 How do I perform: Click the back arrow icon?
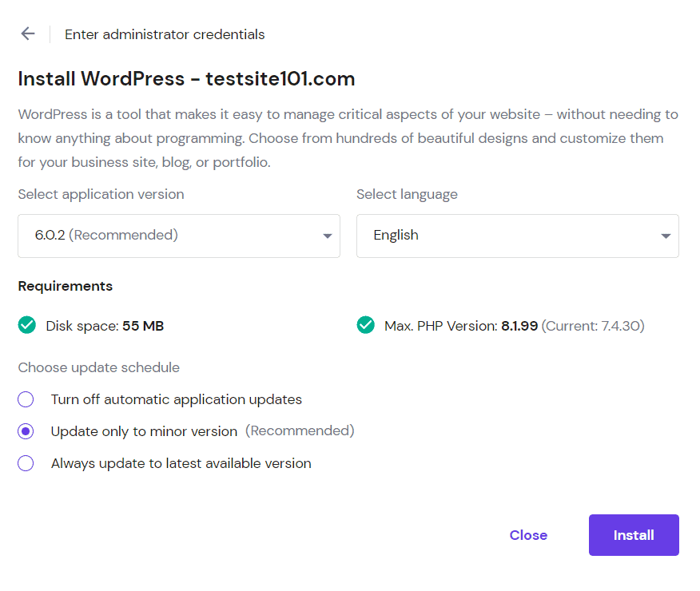pyautogui.click(x=28, y=34)
